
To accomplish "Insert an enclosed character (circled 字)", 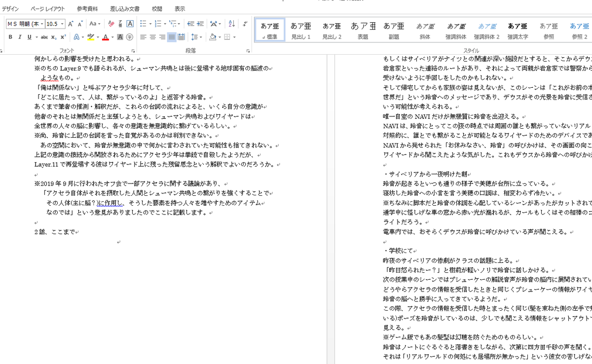I will [x=129, y=37].
